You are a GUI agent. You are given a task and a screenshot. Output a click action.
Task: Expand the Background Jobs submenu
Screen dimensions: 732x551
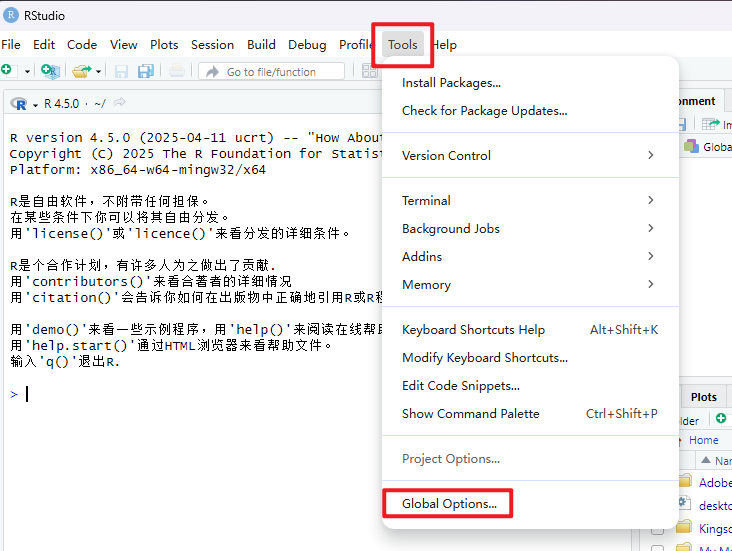[x=530, y=228]
